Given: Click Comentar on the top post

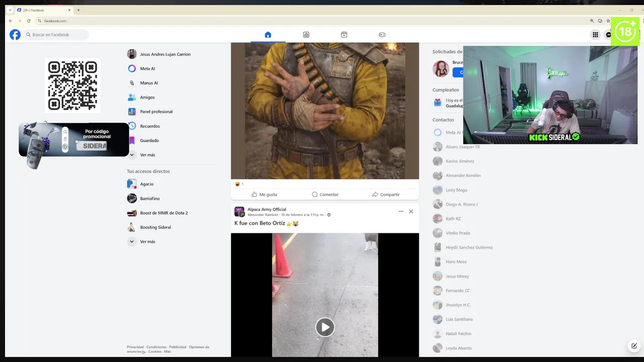Looking at the screenshot, I should [x=325, y=195].
